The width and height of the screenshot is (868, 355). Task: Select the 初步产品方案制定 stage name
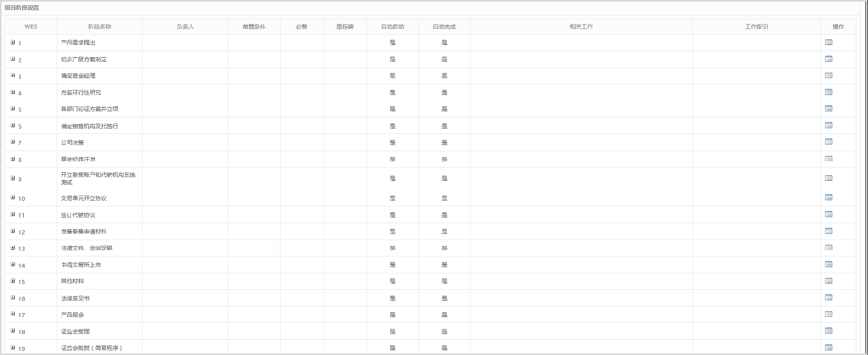pyautogui.click(x=84, y=59)
